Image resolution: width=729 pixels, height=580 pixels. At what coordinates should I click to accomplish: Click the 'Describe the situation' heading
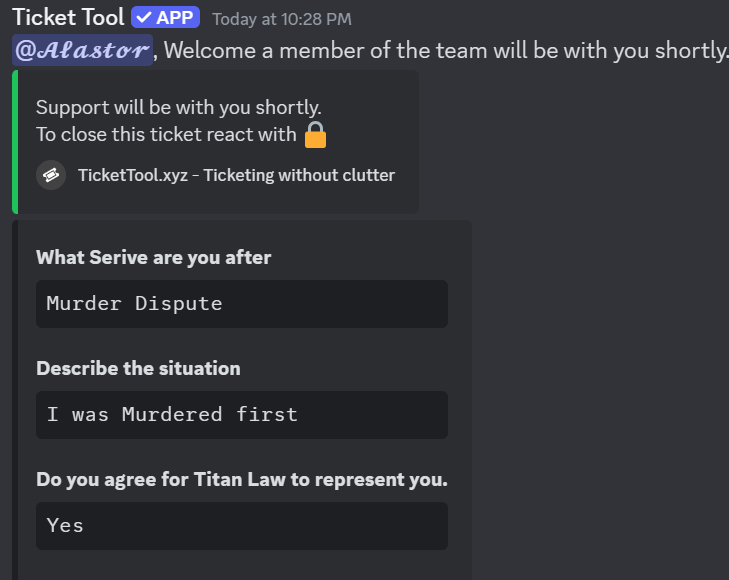[x=139, y=369]
